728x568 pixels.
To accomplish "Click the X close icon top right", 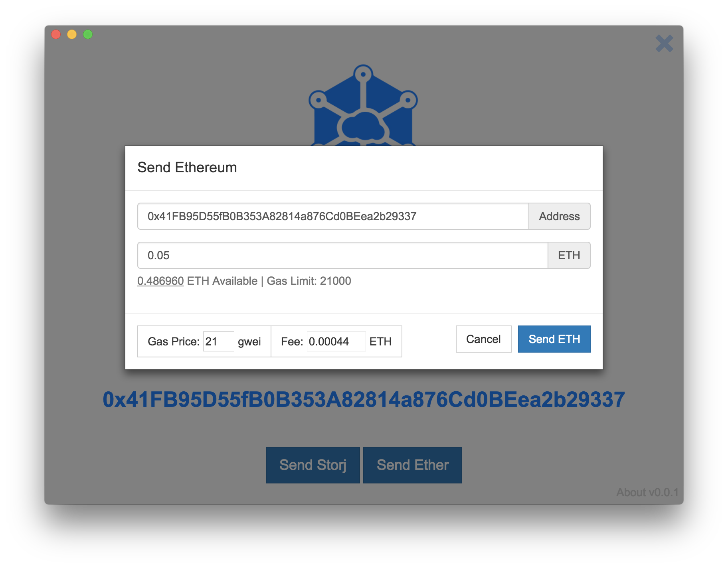I will click(x=664, y=43).
